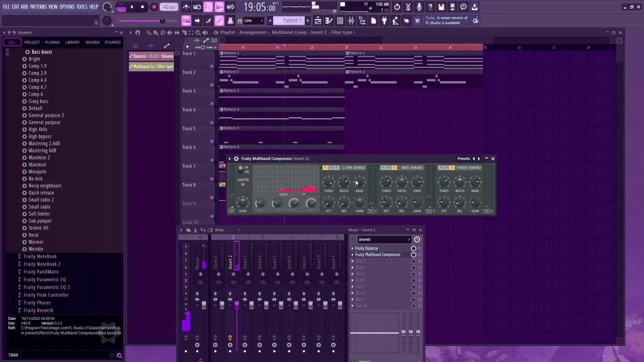Click the Presets label in compressor window
The image size is (644, 362).
[x=463, y=159]
